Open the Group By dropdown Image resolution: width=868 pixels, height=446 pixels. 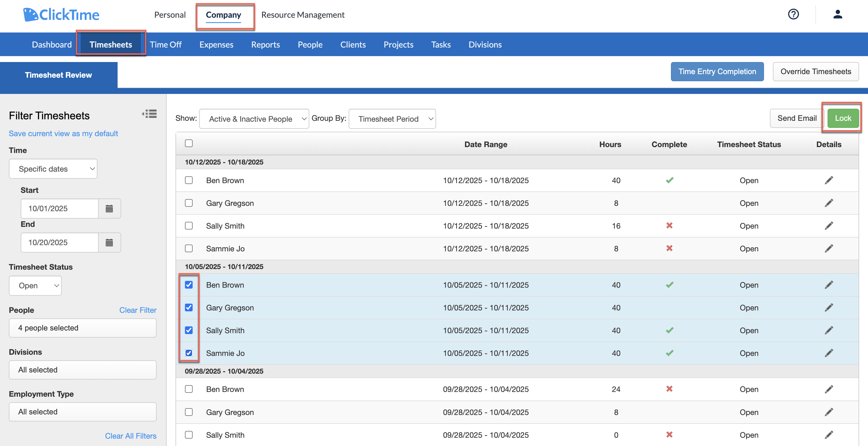[392, 118]
